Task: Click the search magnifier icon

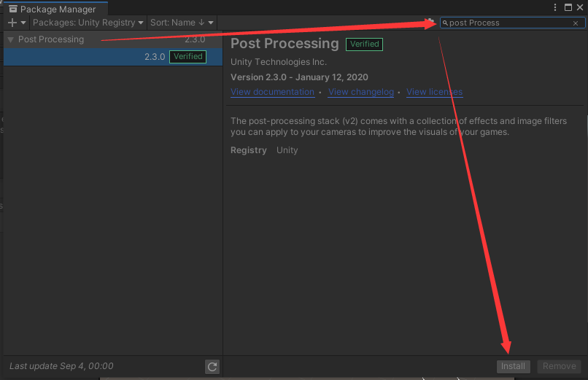Action: click(x=445, y=23)
